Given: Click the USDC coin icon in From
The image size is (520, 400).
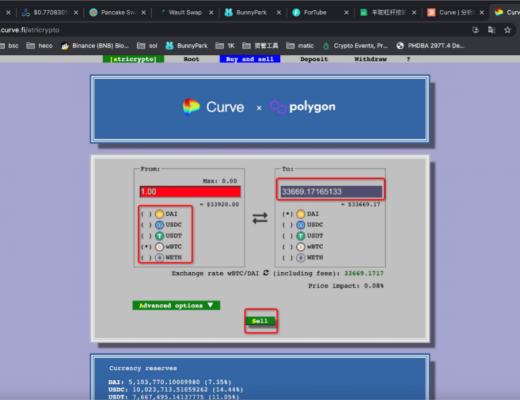Looking at the screenshot, I should (159, 225).
